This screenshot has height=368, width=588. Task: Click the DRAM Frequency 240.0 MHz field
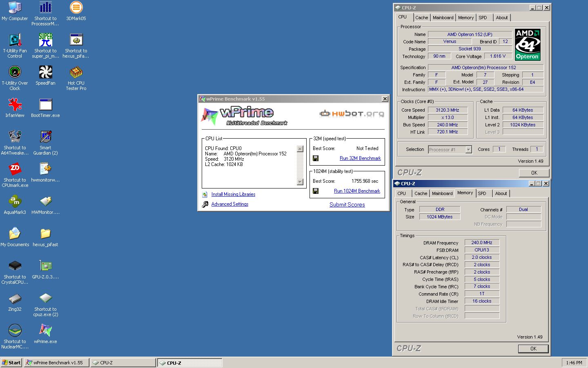coord(482,242)
